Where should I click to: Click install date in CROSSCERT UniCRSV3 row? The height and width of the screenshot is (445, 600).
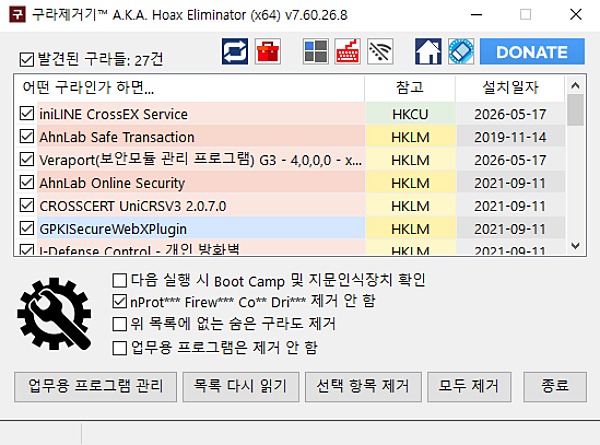(510, 206)
